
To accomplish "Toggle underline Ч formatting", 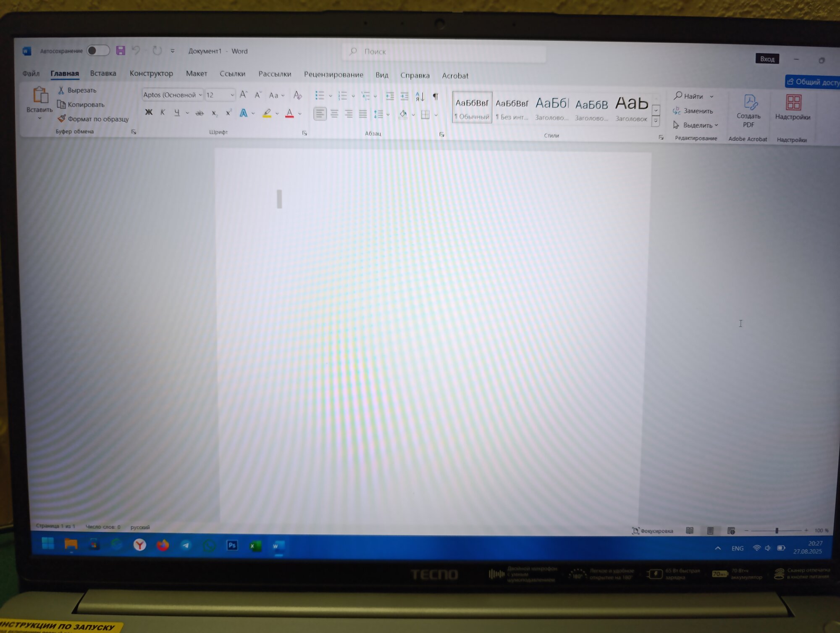I will click(177, 113).
